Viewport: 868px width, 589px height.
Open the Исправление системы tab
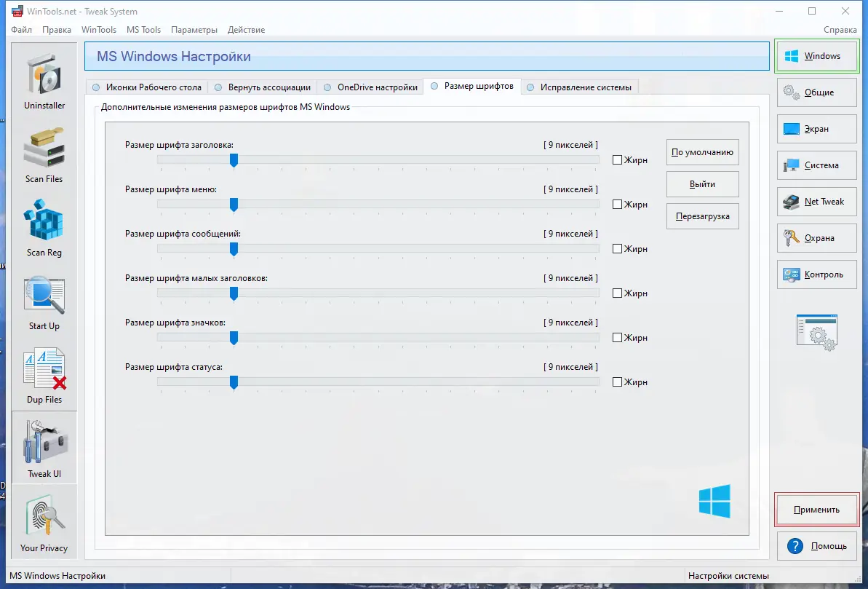click(x=581, y=86)
